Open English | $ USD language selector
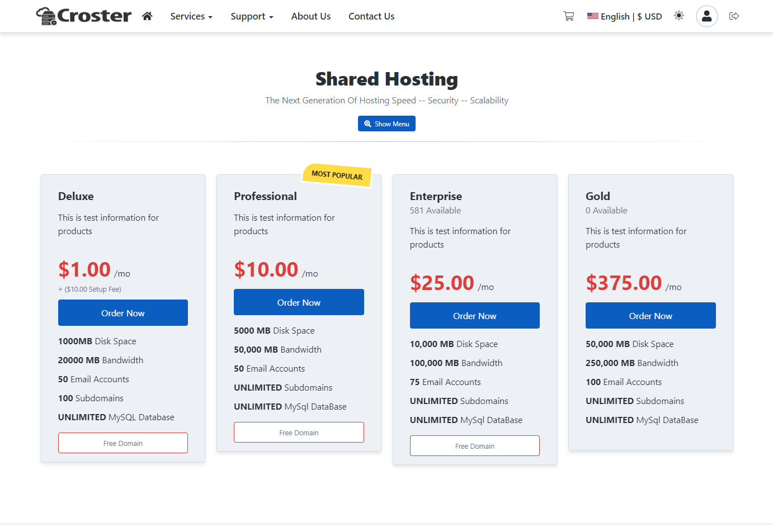773x532 pixels. click(x=624, y=16)
